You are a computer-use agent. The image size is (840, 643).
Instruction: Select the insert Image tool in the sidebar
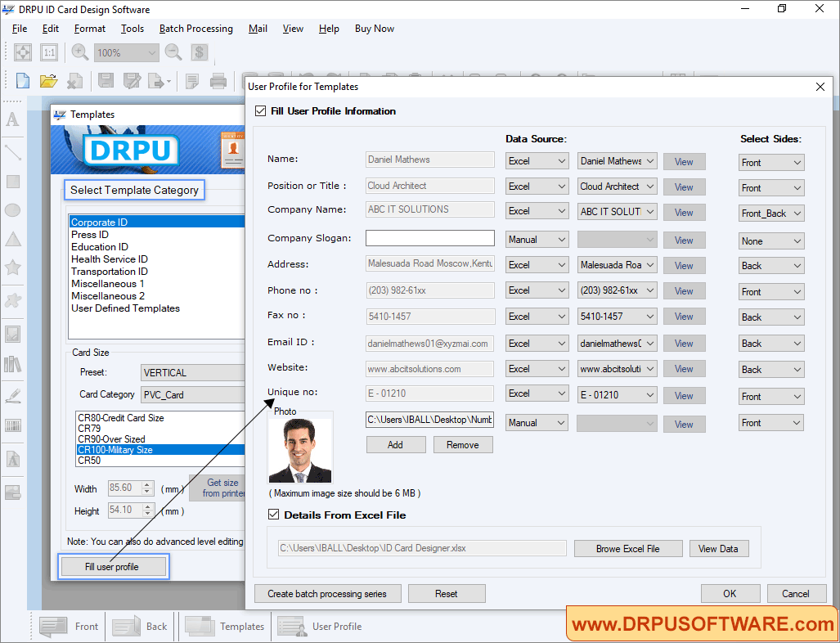click(x=13, y=334)
